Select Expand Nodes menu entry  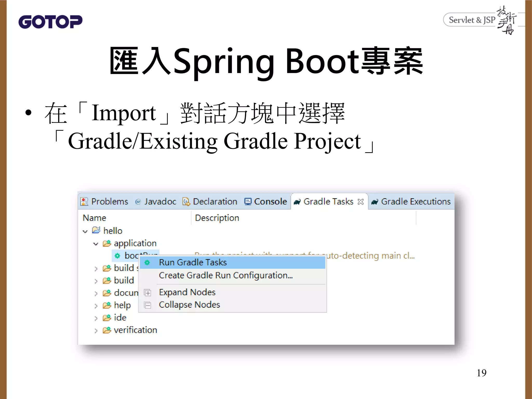(232, 292)
